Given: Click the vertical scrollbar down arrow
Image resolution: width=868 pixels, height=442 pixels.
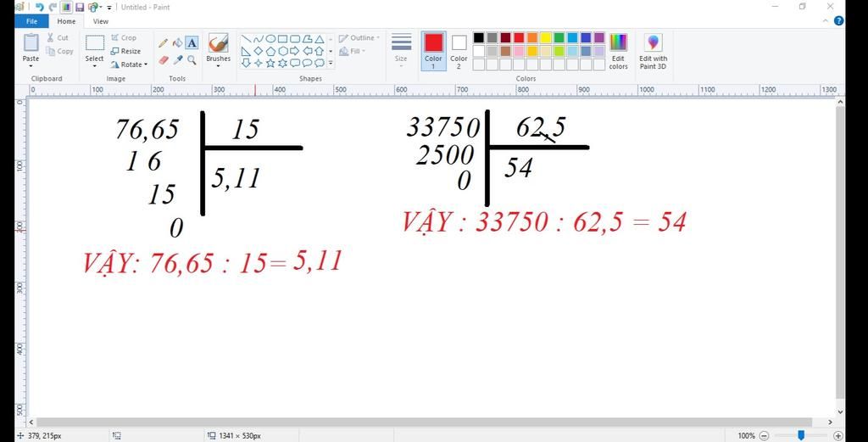Looking at the screenshot, I should pos(840,411).
